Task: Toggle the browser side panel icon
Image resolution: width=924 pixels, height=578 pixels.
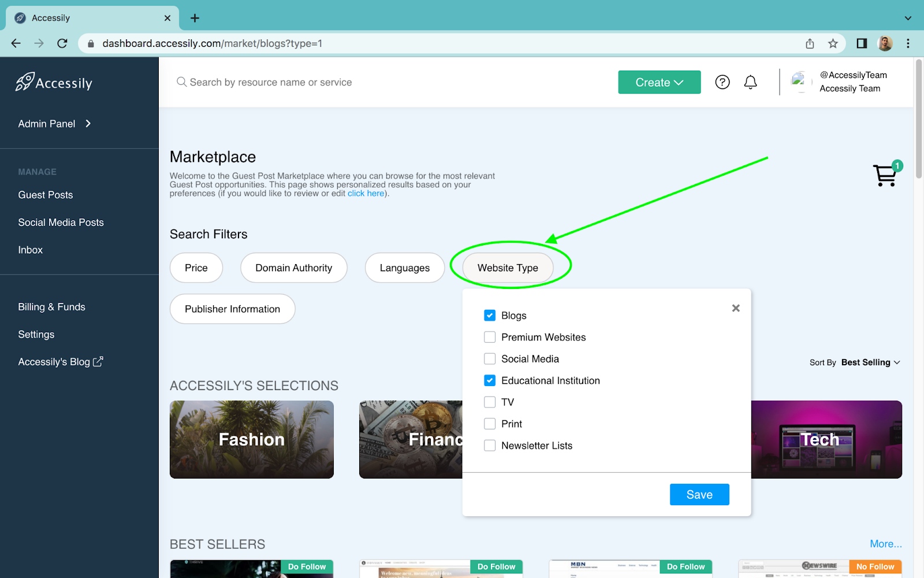Action: [x=862, y=43]
